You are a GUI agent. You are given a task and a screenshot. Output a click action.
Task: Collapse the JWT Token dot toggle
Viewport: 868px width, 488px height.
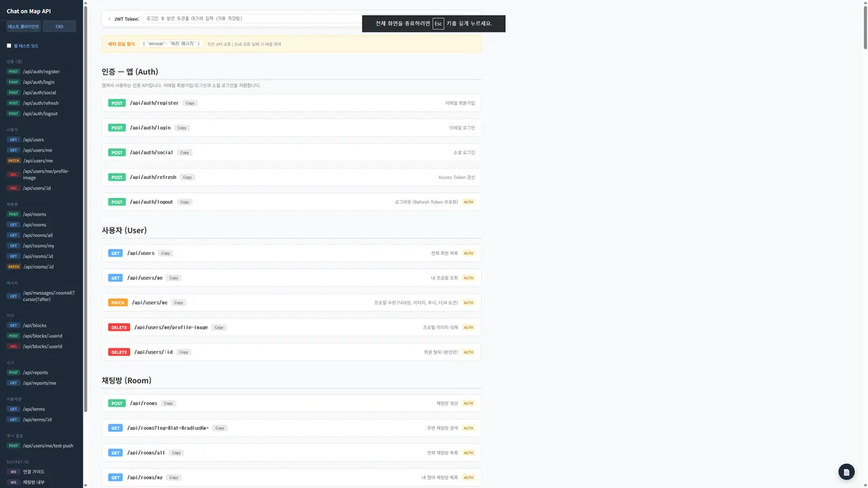(x=109, y=19)
